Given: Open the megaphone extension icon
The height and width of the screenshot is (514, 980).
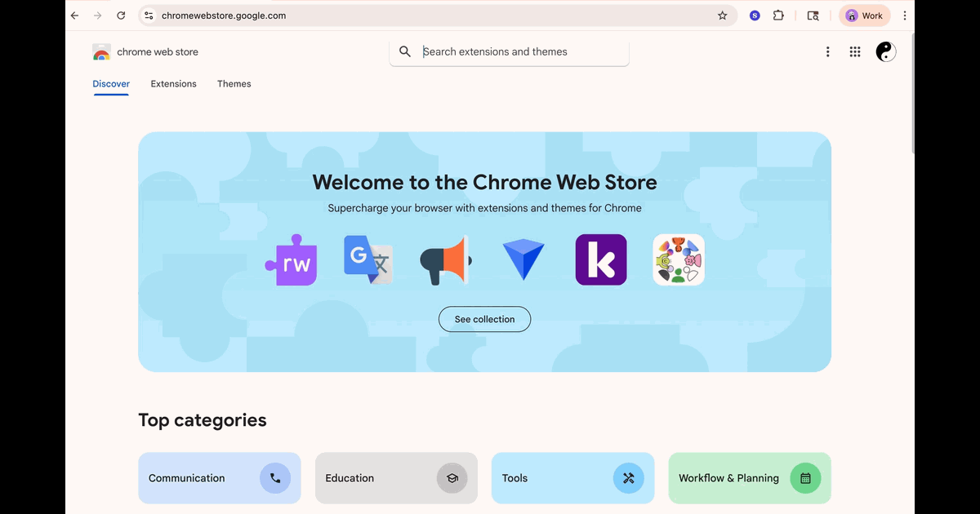Looking at the screenshot, I should 446,260.
